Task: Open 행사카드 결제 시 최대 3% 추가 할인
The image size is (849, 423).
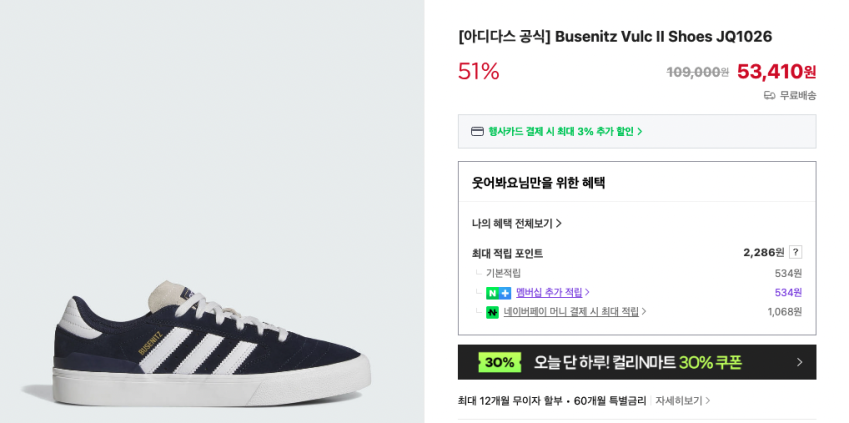Action: click(x=565, y=131)
